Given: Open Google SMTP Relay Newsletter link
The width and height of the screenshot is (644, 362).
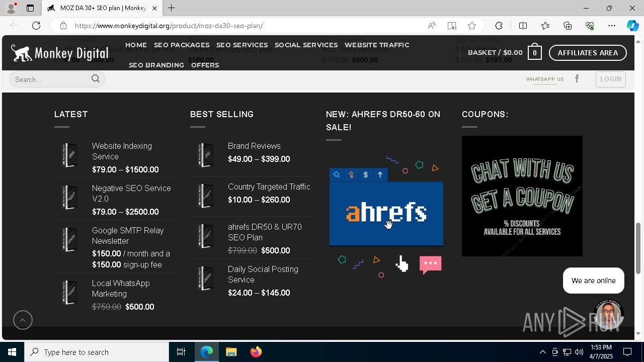Looking at the screenshot, I should tap(128, 236).
